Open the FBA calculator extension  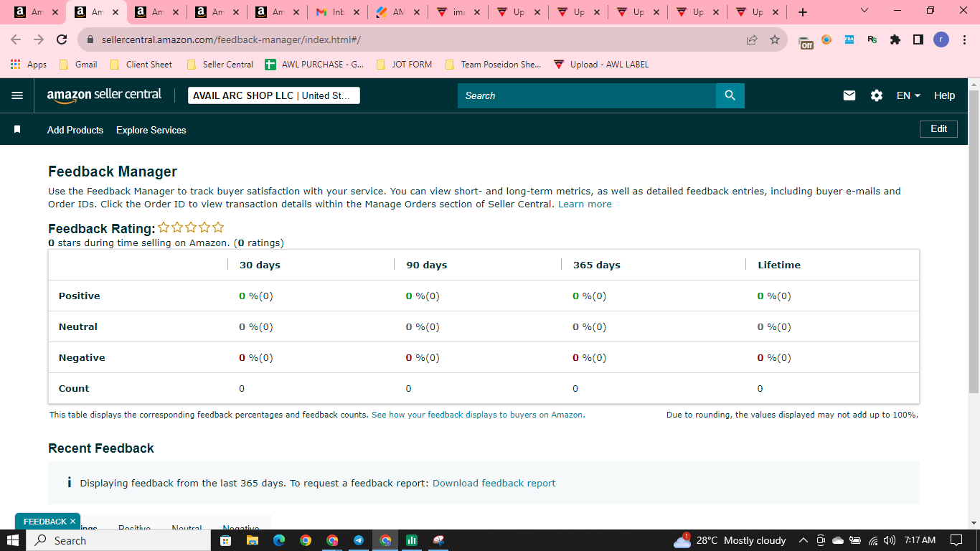click(x=849, y=40)
